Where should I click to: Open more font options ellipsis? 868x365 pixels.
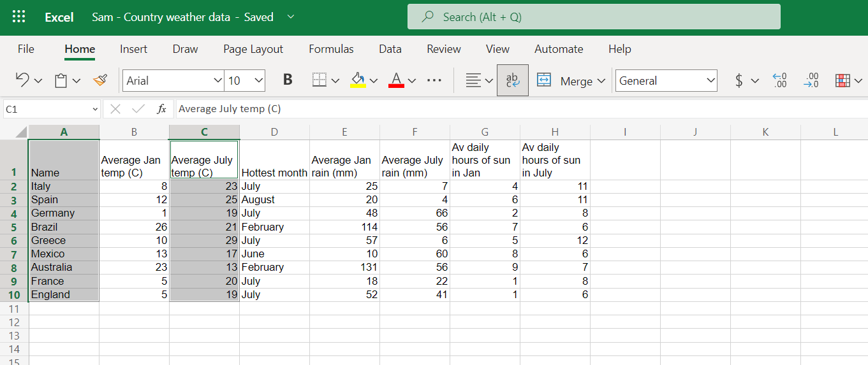(x=434, y=80)
